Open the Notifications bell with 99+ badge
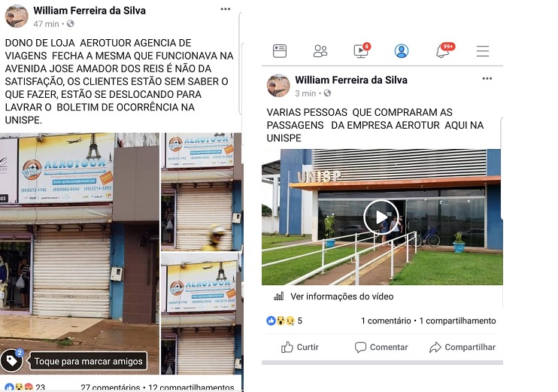 [x=445, y=50]
